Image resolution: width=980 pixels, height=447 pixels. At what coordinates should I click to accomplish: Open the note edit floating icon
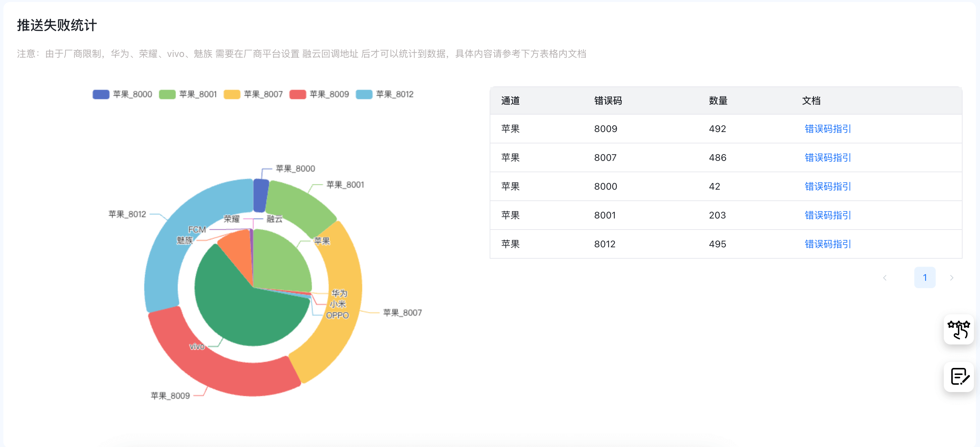point(958,376)
